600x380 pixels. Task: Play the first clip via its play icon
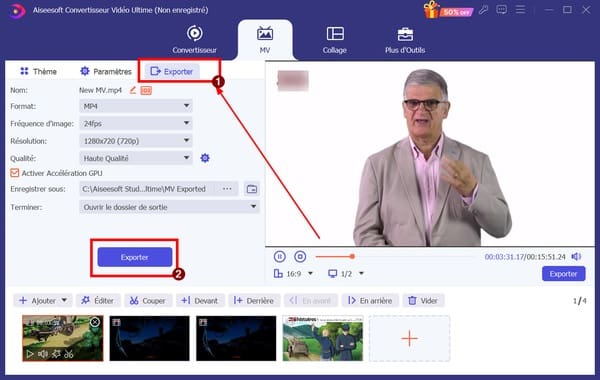click(29, 354)
